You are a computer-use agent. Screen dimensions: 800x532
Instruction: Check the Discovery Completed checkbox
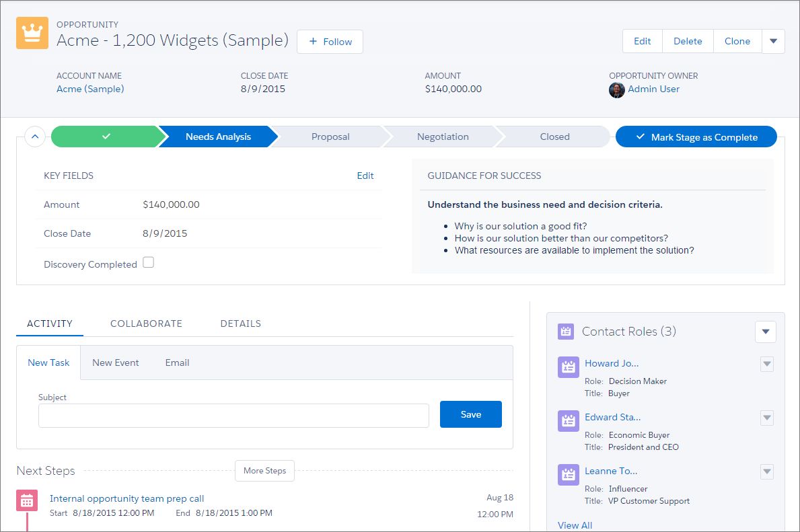tap(149, 263)
